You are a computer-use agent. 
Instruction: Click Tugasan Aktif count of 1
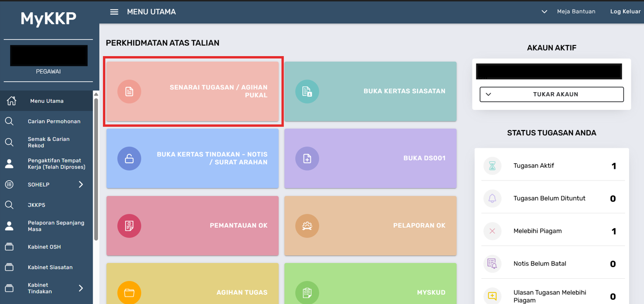[614, 166]
